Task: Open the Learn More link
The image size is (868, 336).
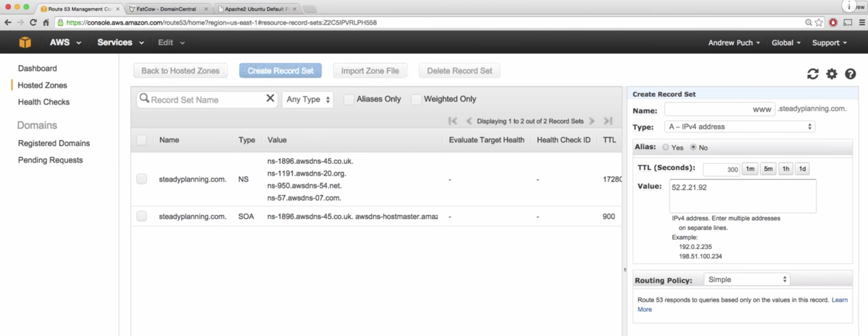Action: point(839,300)
